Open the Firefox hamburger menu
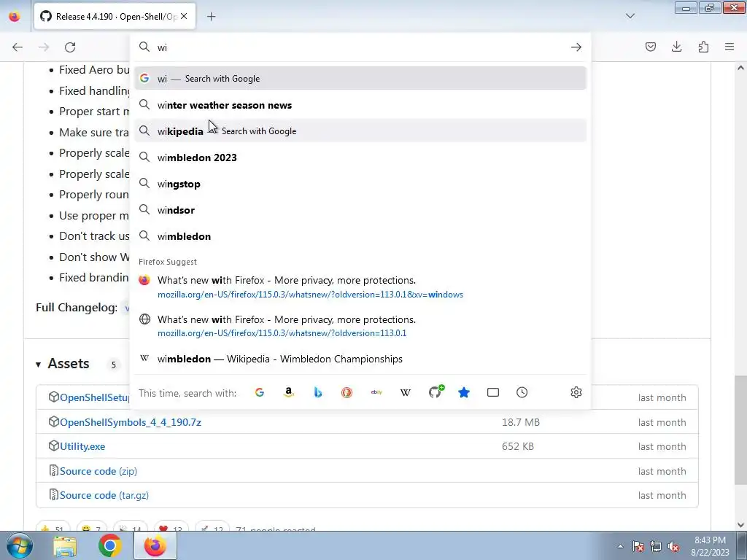The width and height of the screenshot is (747, 560). pos(729,47)
